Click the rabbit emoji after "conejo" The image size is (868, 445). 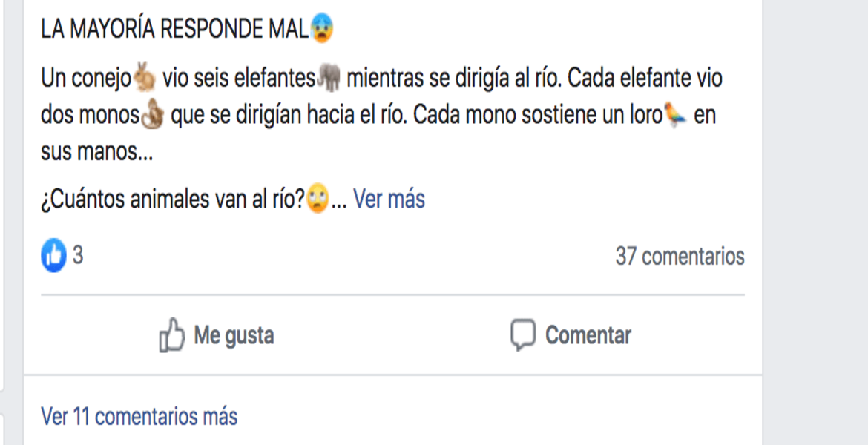[145, 77]
